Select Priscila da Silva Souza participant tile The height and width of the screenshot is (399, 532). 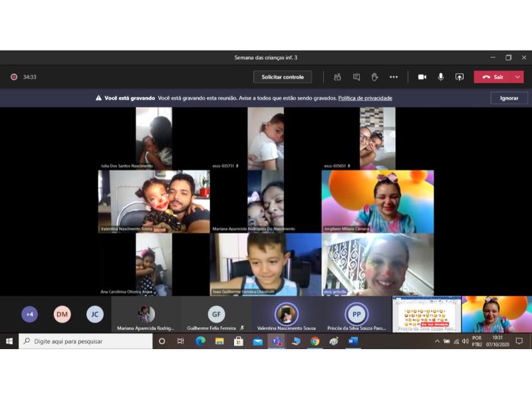(x=356, y=315)
